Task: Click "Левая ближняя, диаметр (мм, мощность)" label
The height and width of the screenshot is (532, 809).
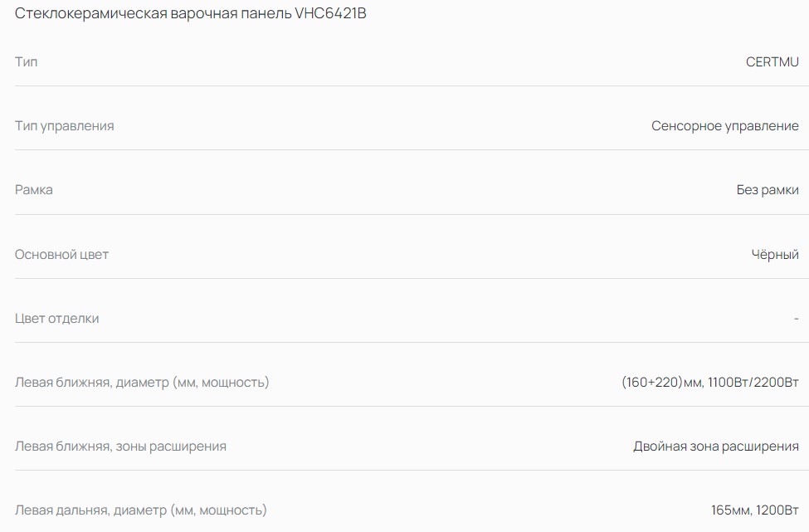Action: point(142,383)
